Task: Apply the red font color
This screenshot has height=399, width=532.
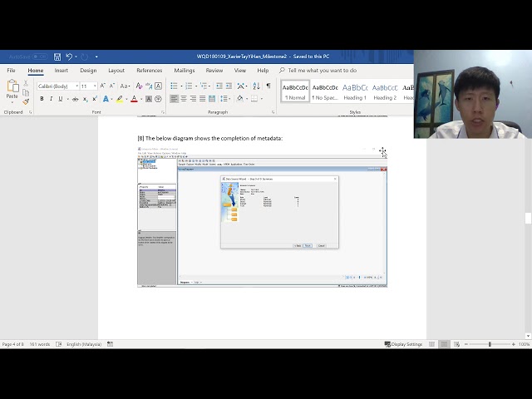Action: tap(134, 99)
